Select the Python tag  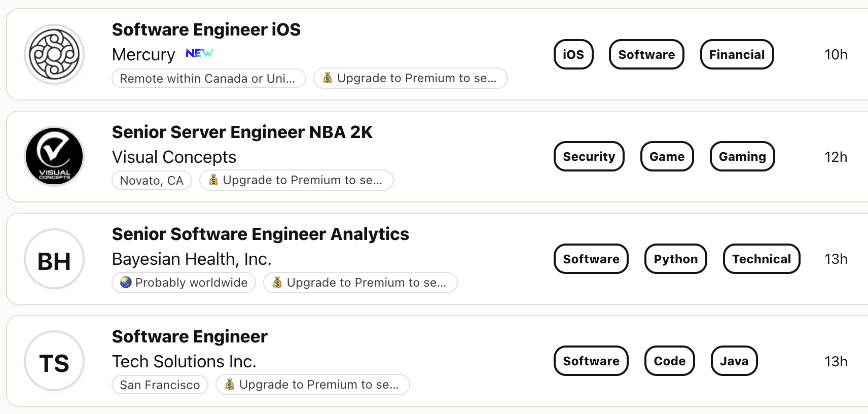coord(675,259)
